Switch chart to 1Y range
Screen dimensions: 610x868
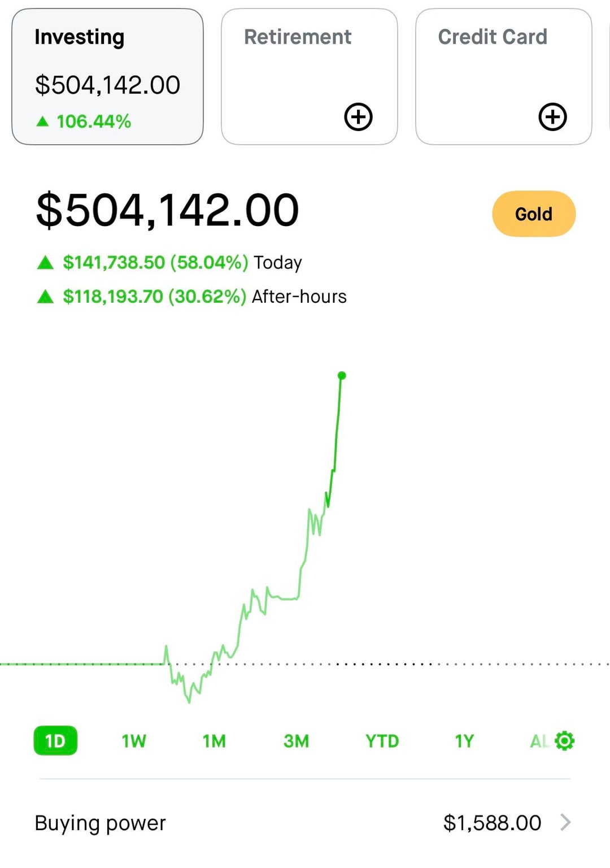464,741
